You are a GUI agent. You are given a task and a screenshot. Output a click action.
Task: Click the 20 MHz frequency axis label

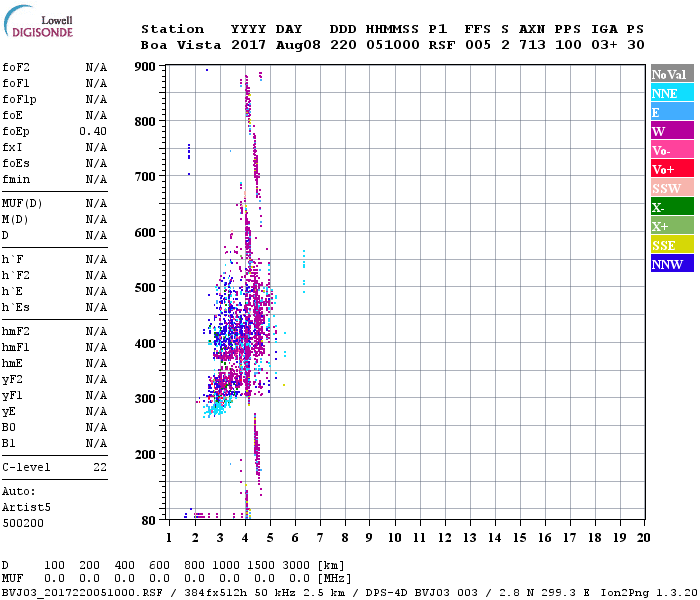pyautogui.click(x=643, y=538)
